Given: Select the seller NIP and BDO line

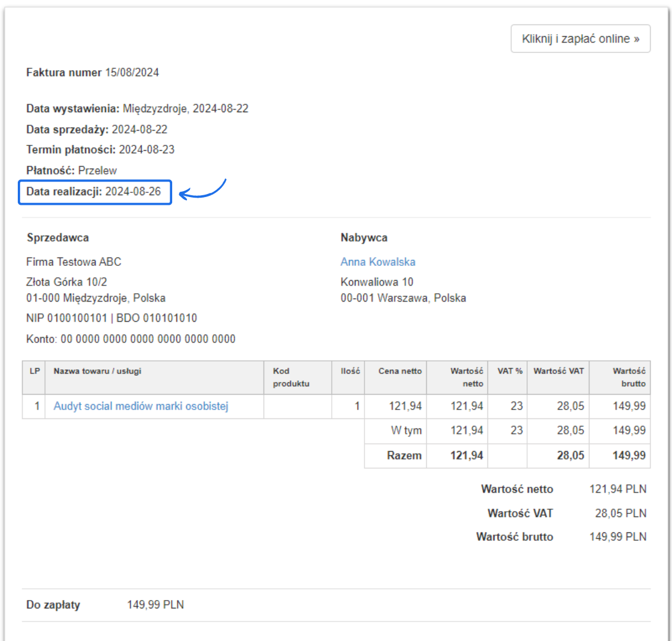Looking at the screenshot, I should click(x=112, y=318).
